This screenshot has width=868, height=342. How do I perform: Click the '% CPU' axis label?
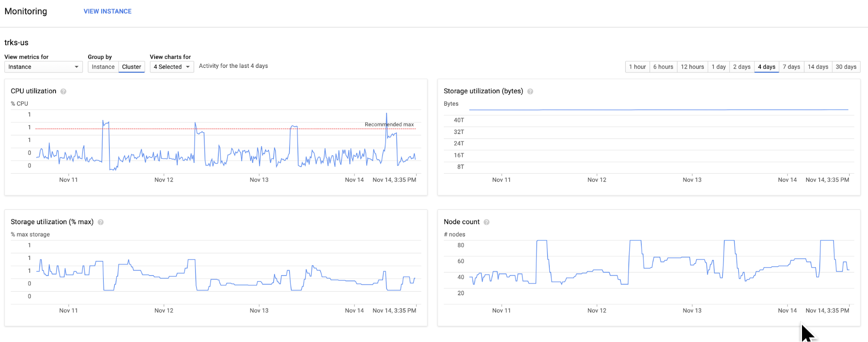(20, 104)
